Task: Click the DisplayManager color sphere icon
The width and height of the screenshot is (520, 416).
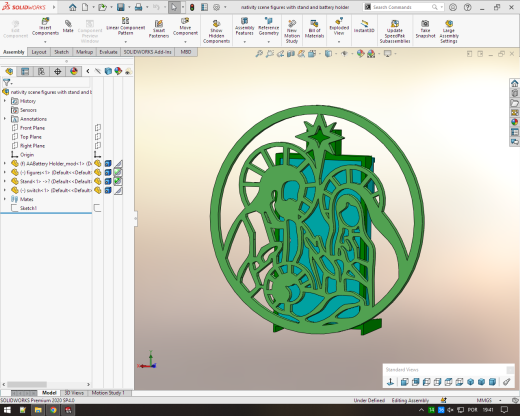Action: point(74,71)
